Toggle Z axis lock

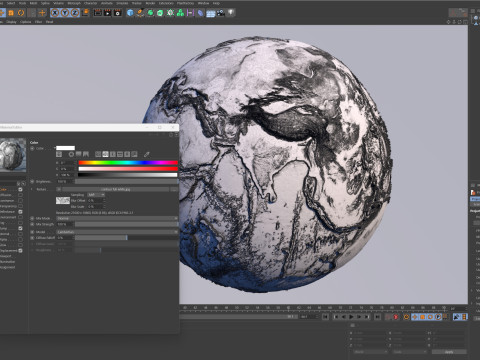click(x=75, y=13)
